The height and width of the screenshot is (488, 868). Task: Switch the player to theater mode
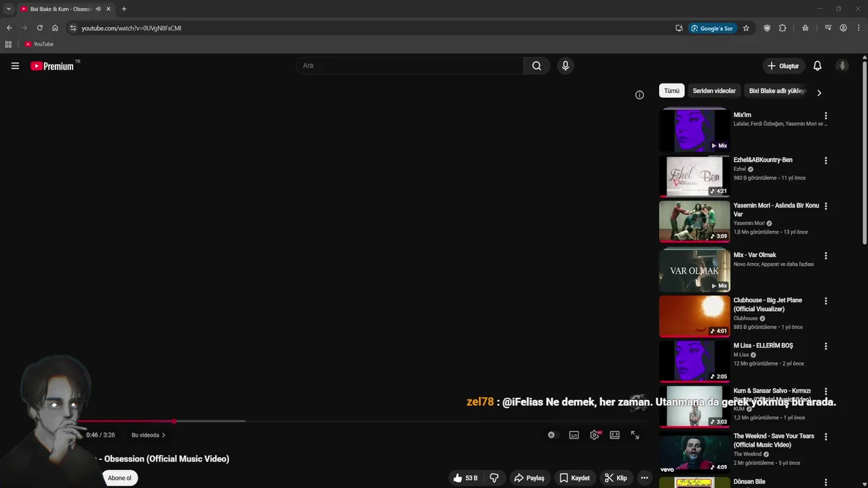click(614, 435)
